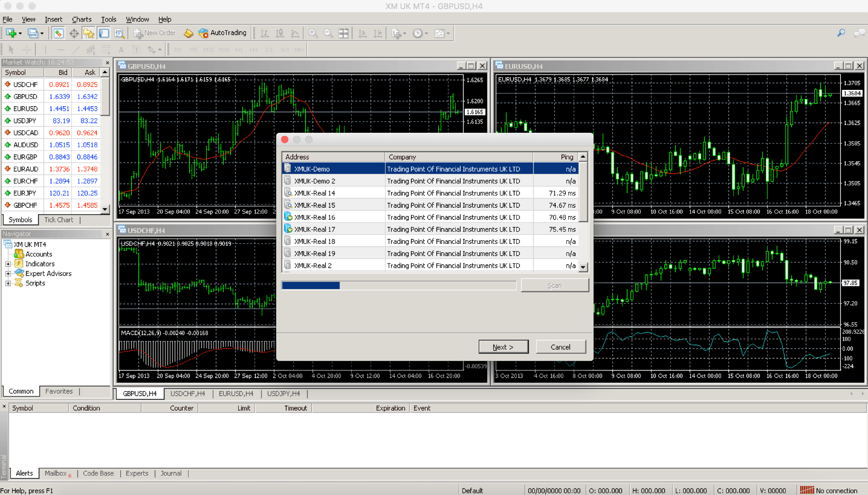Image resolution: width=868 pixels, height=495 pixels.
Task: Open the File menu
Action: [x=7, y=19]
